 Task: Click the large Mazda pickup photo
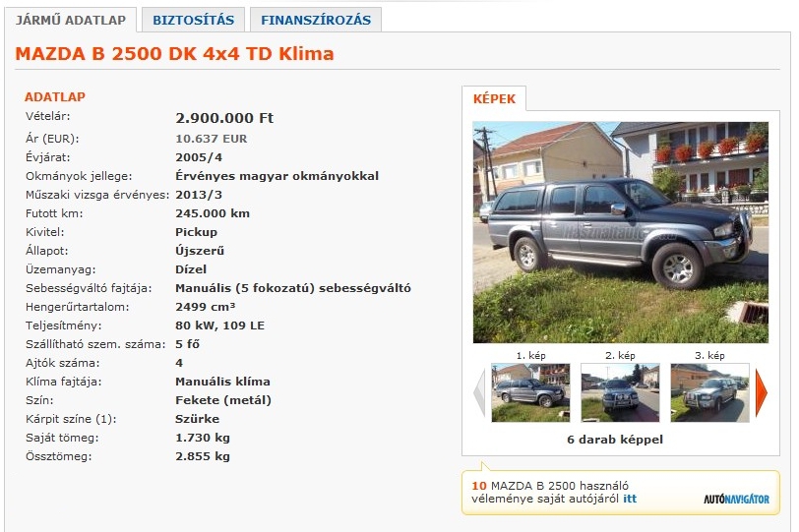pyautogui.click(x=621, y=232)
